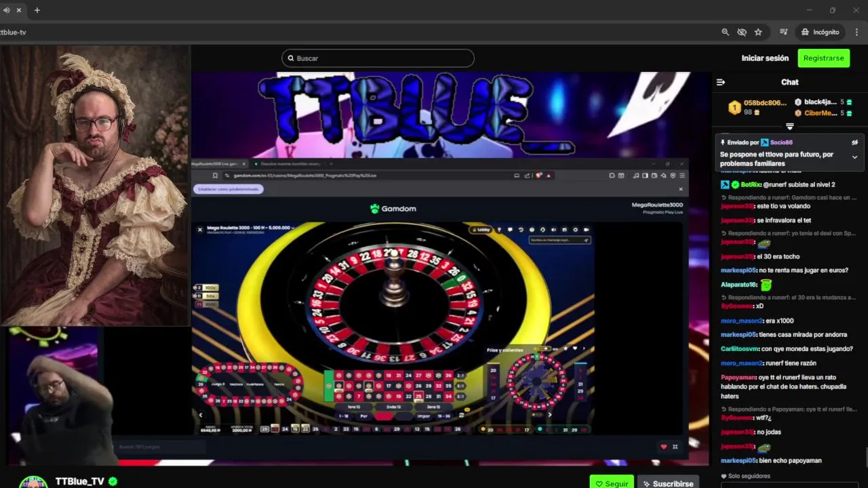Click the Gamdom logo in the streamed casino page
The width and height of the screenshot is (868, 488).
point(393,209)
